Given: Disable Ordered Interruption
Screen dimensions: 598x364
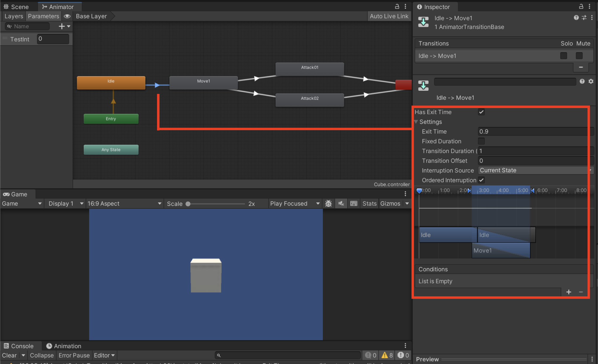Looking at the screenshot, I should pyautogui.click(x=481, y=180).
